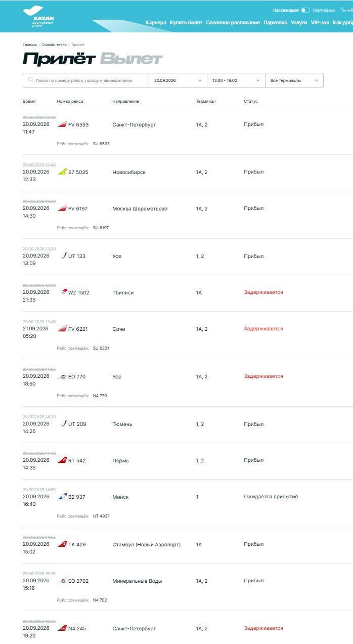The width and height of the screenshot is (353, 644).
Task: Click the Kazan International Airport logo
Action: (39, 16)
